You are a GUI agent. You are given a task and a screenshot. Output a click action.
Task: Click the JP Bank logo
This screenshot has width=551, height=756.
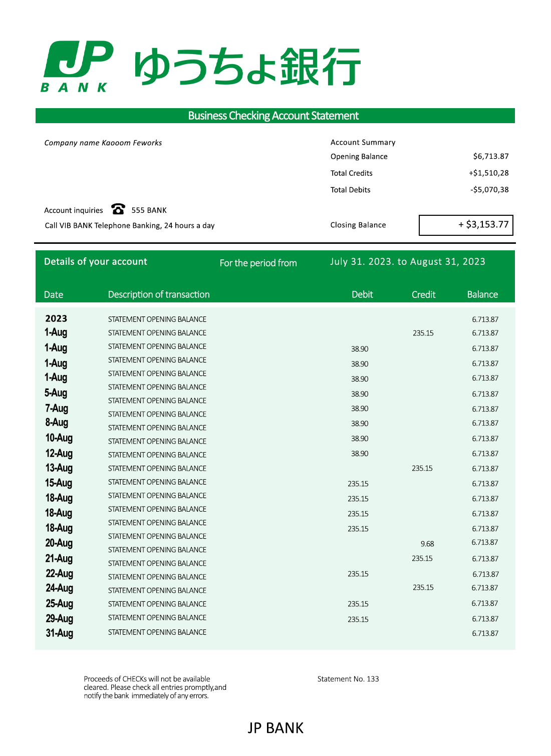coord(78,60)
